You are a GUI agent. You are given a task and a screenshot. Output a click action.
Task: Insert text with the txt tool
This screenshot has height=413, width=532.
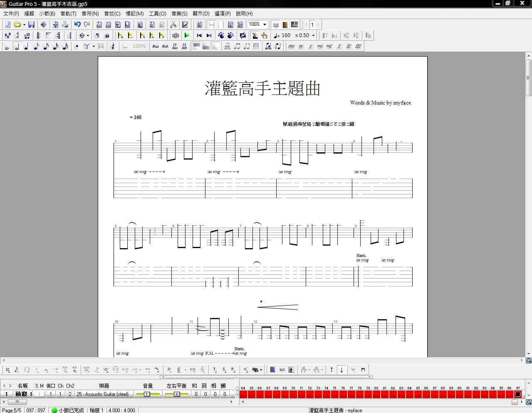(x=282, y=370)
